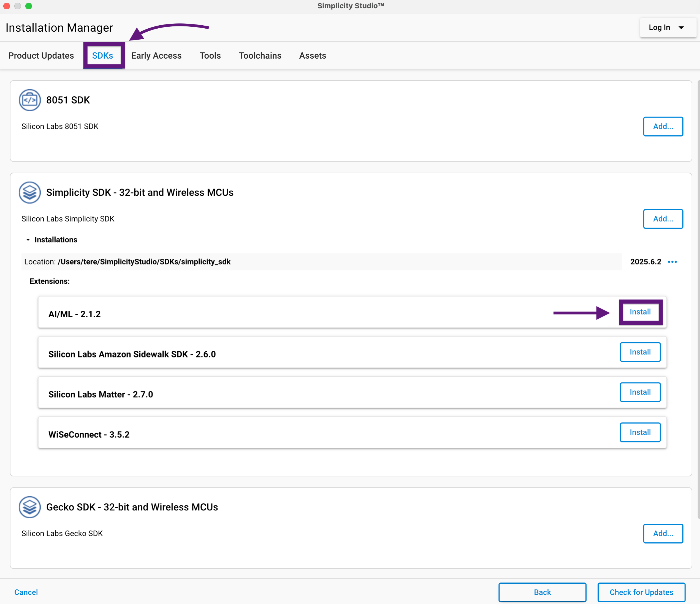Click the SDK location path /Users/tere/SimplicityStudio/SDKs/simplicity_sdk

(144, 262)
